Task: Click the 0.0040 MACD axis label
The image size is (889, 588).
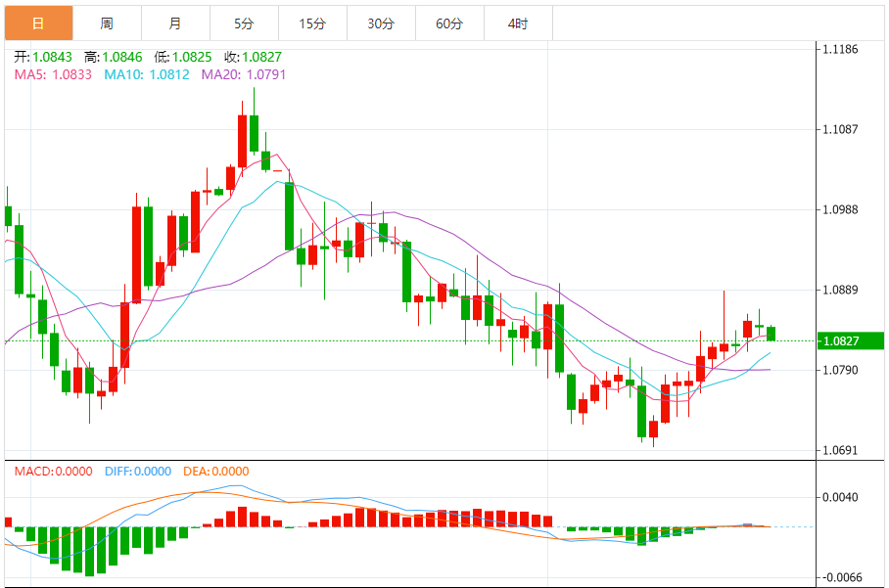Action: coord(840,497)
